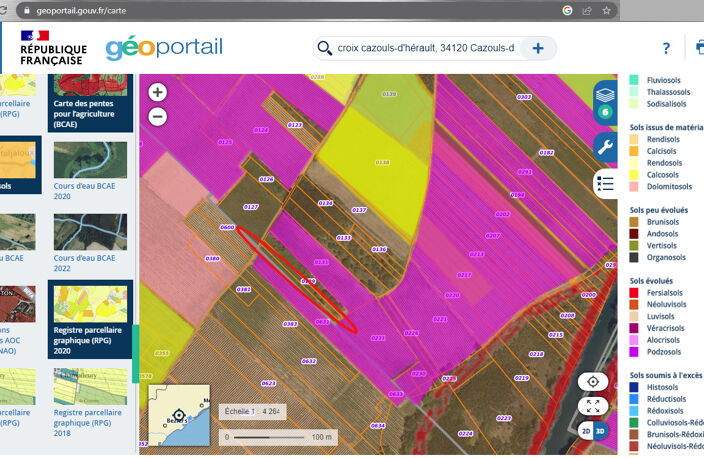Image resolution: width=704 pixels, height=458 pixels.
Task: Click the search magnifier icon
Action: pos(324,48)
